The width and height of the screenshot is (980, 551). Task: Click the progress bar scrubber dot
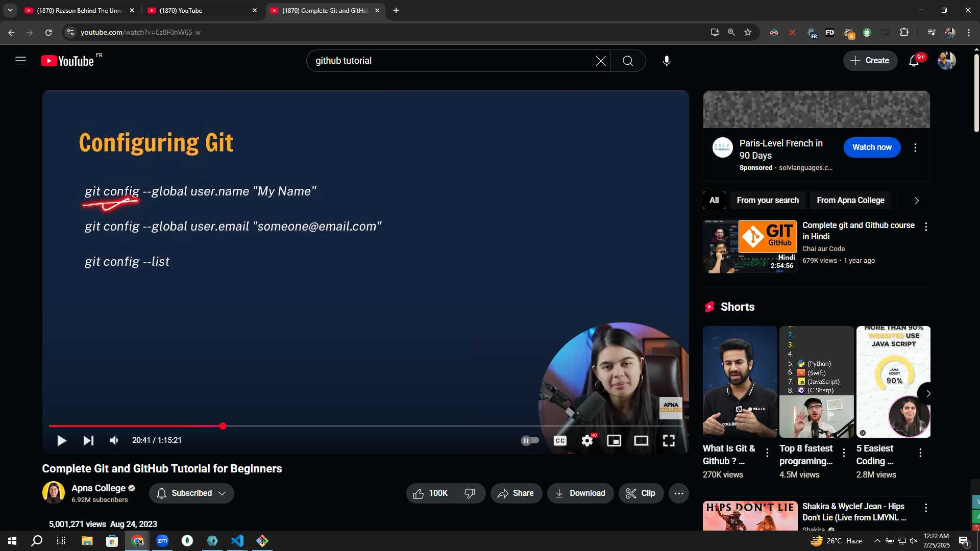pyautogui.click(x=223, y=426)
